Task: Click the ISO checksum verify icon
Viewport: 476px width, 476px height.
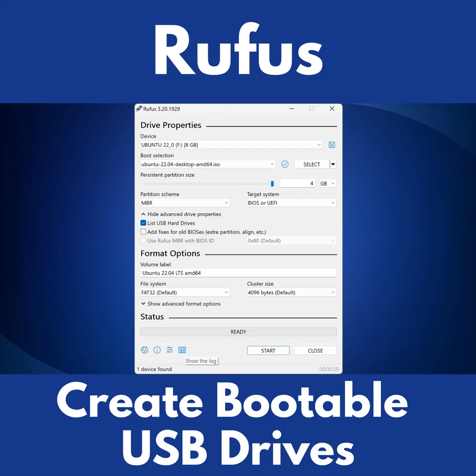Action: [285, 164]
